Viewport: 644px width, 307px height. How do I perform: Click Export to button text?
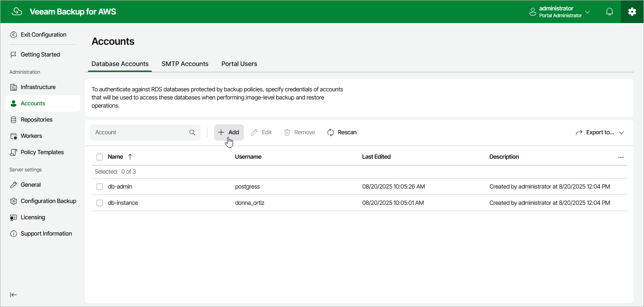600,132
